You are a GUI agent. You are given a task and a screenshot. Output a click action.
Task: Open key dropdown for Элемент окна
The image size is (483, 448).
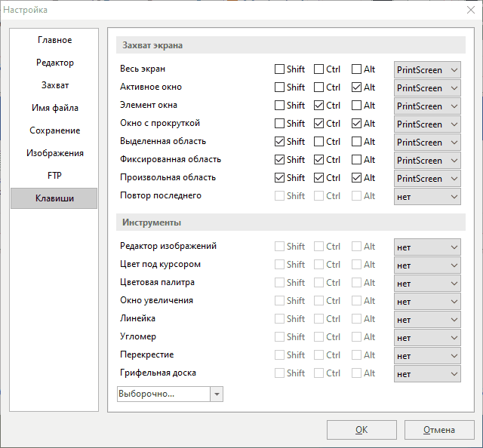pyautogui.click(x=427, y=106)
